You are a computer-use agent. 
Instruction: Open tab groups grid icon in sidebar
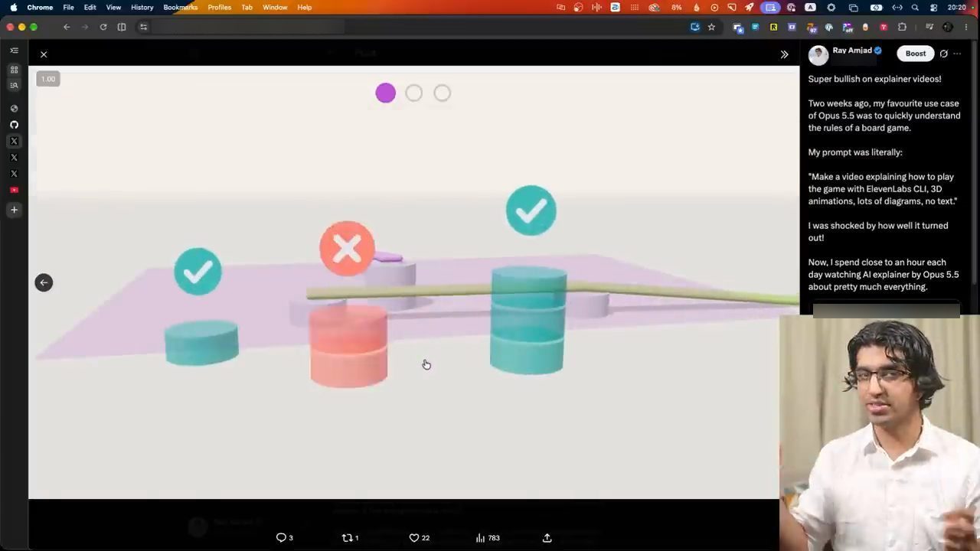pos(14,70)
